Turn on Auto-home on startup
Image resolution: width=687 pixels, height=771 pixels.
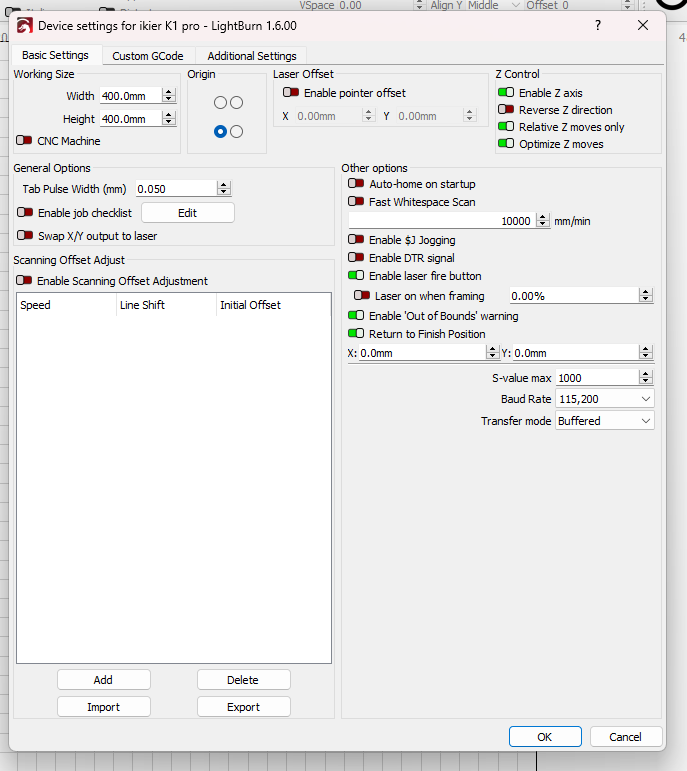tap(356, 183)
